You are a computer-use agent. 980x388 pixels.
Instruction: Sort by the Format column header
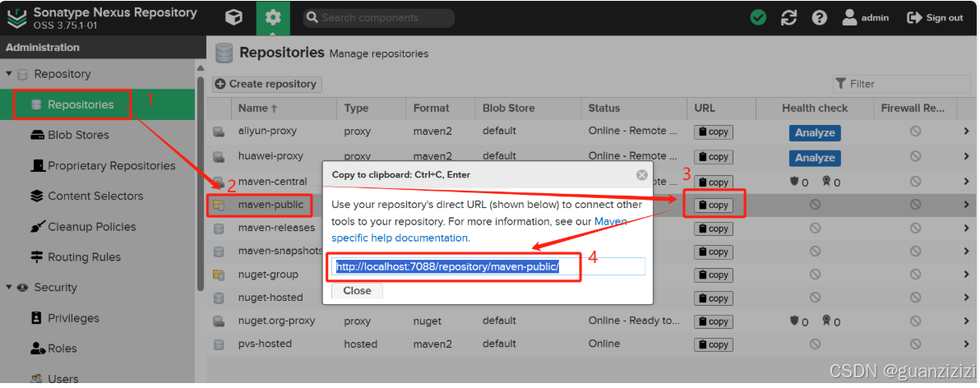[x=440, y=108]
